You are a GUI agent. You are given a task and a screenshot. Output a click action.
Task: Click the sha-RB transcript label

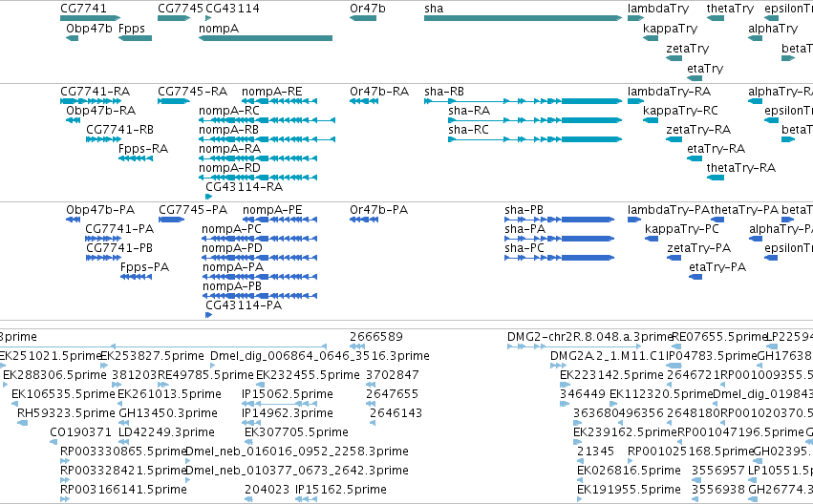tap(444, 92)
